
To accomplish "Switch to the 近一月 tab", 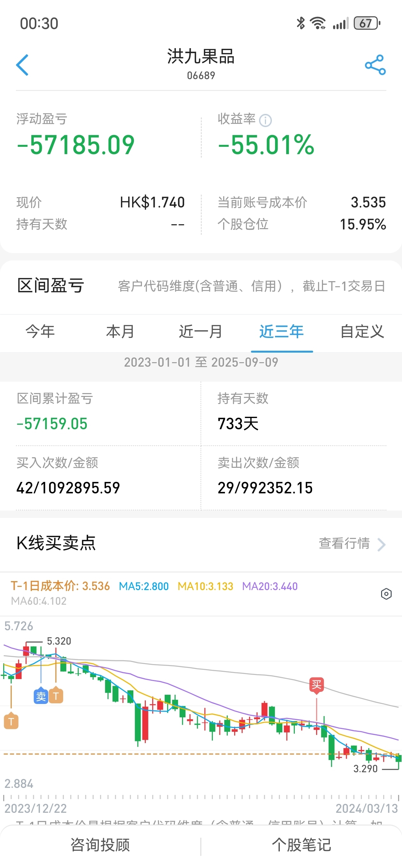I will 201,332.
